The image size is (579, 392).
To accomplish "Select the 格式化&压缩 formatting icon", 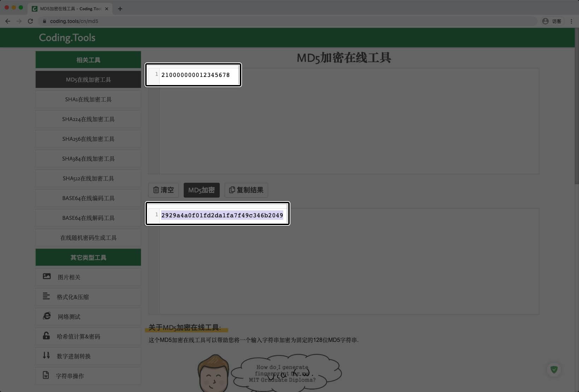I will click(46, 296).
